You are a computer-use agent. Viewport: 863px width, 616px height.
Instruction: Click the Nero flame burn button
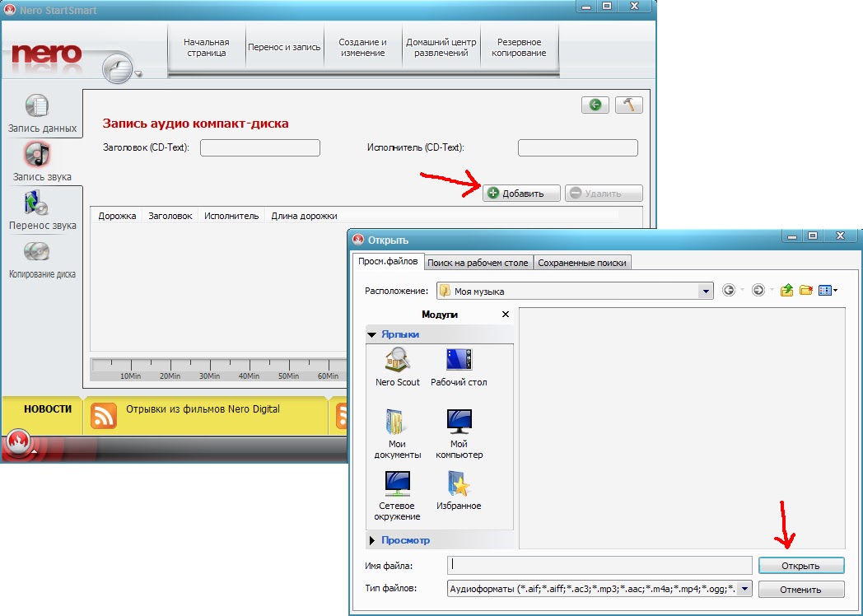pos(19,442)
